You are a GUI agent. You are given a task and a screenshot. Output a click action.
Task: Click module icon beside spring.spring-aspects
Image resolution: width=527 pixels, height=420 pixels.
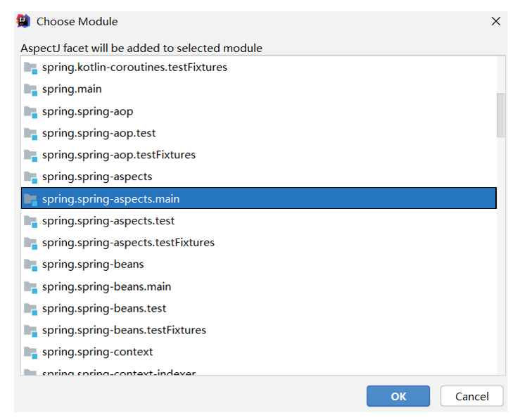coord(30,177)
